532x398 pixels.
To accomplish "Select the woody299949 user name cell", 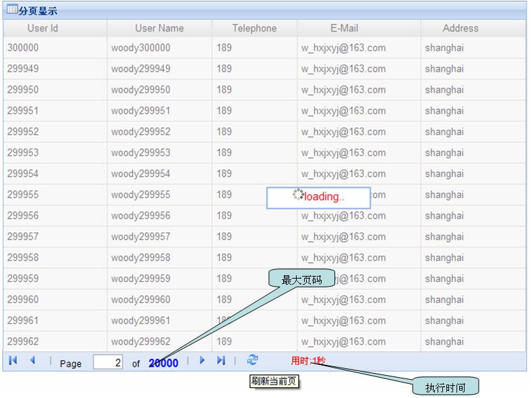I will 141,69.
